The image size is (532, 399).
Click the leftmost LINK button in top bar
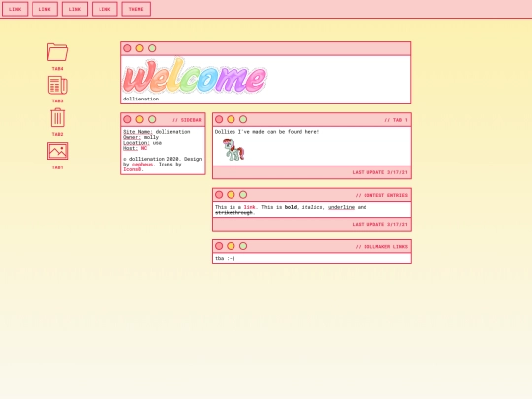[15, 9]
